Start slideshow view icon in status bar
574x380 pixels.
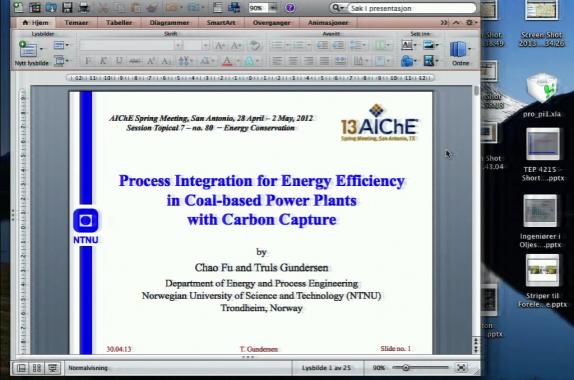pyautogui.click(x=53, y=368)
